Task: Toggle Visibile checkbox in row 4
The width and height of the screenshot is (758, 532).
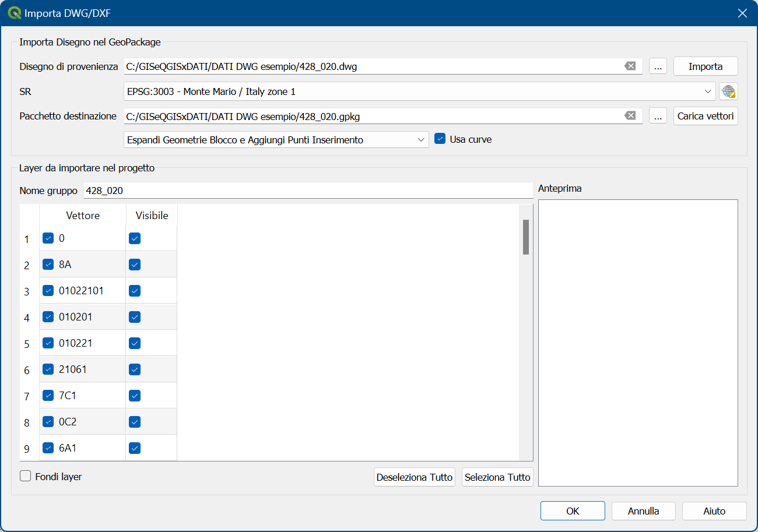Action: click(135, 317)
